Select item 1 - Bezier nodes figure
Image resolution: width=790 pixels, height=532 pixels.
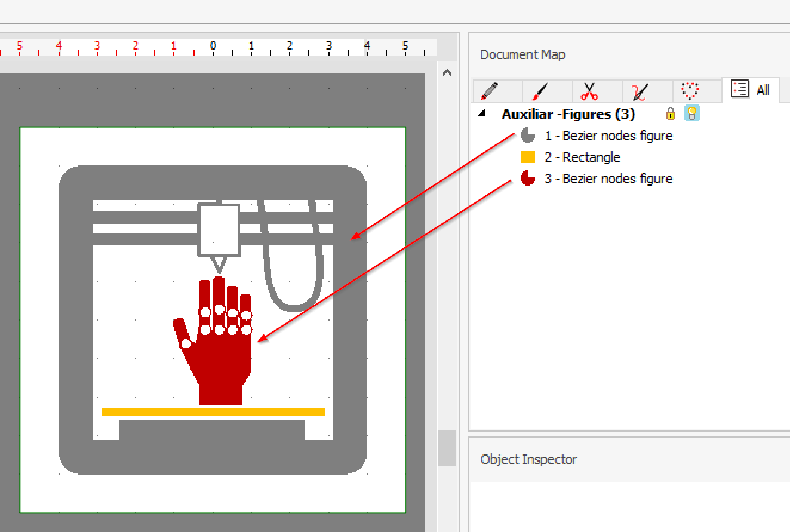(608, 136)
